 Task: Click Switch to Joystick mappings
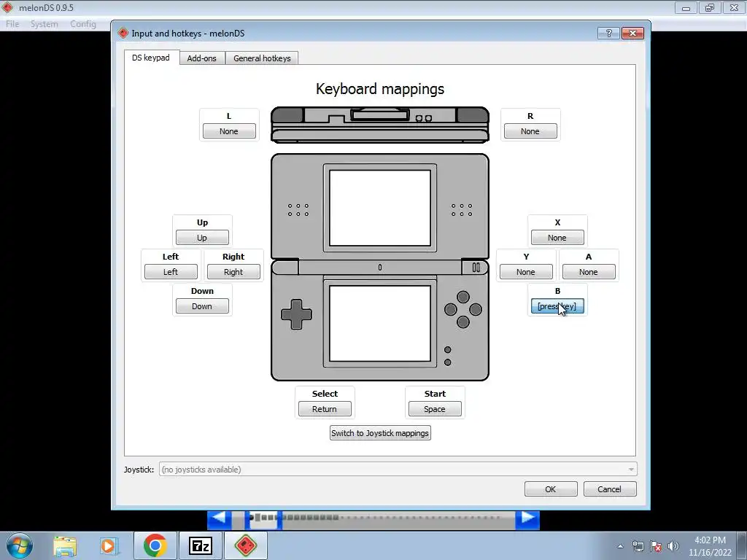point(380,433)
